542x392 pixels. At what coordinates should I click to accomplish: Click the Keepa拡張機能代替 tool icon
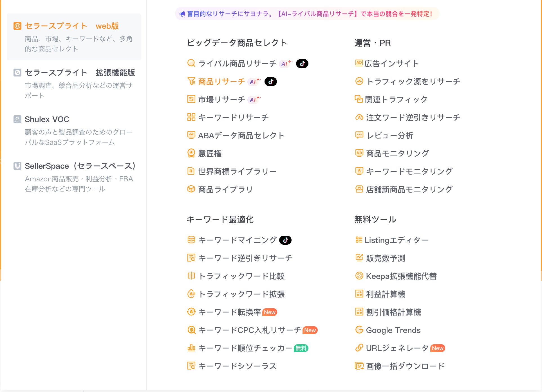[x=359, y=276]
